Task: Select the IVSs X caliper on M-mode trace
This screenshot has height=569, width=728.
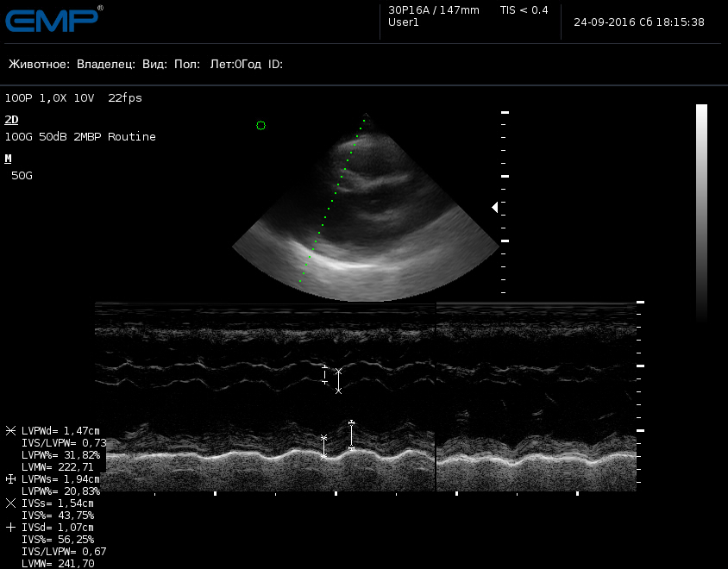Action: (338, 381)
